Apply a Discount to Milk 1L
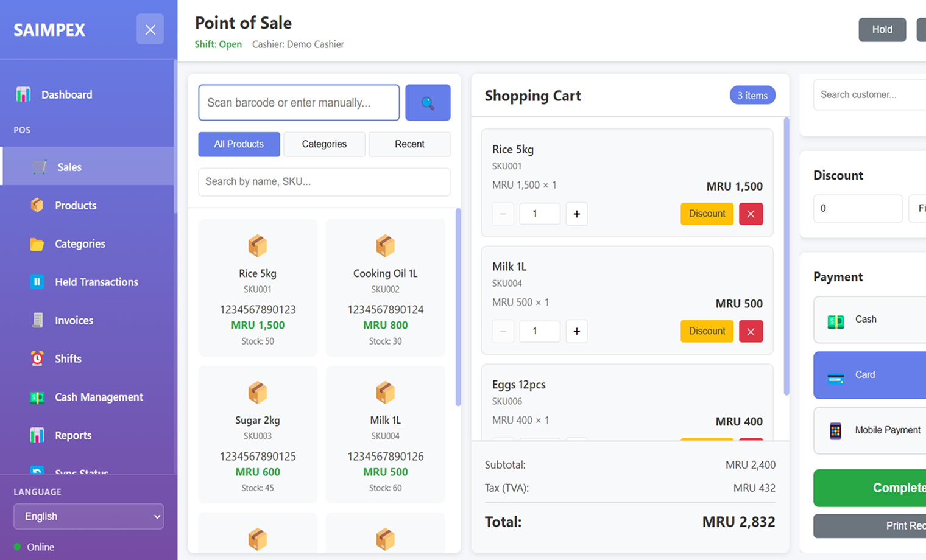This screenshot has height=560, width=926. (x=706, y=331)
